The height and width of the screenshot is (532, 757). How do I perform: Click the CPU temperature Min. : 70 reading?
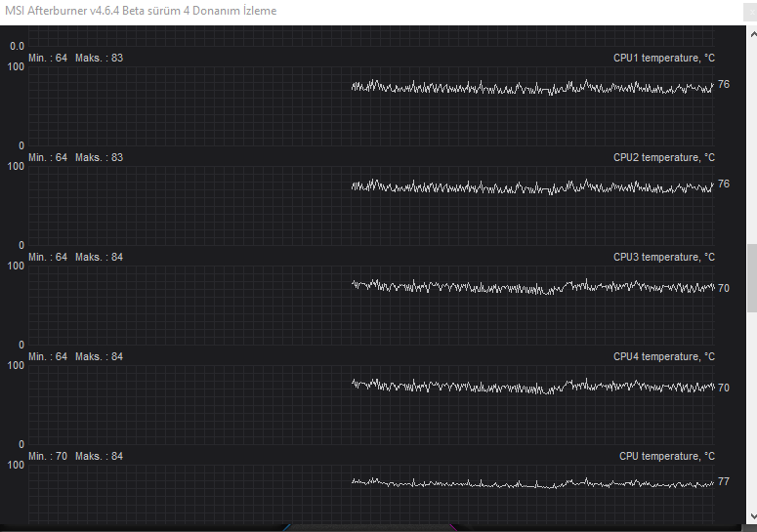[x=48, y=456]
